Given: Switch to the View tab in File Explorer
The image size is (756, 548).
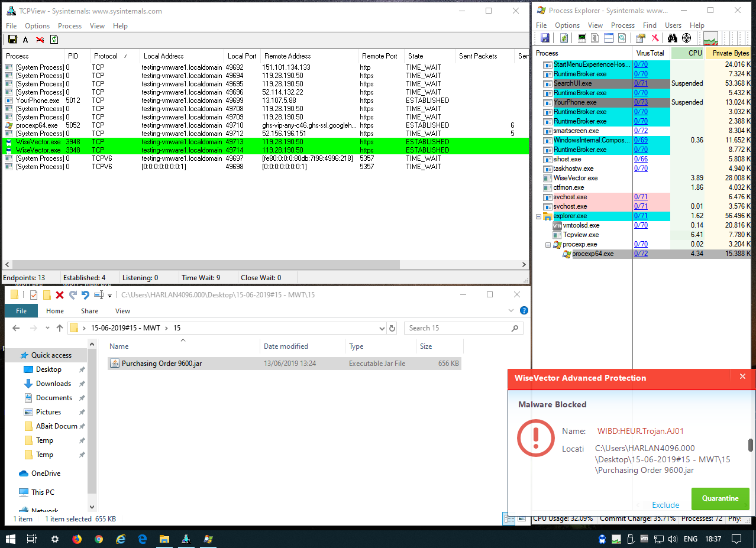Looking at the screenshot, I should tap(122, 311).
